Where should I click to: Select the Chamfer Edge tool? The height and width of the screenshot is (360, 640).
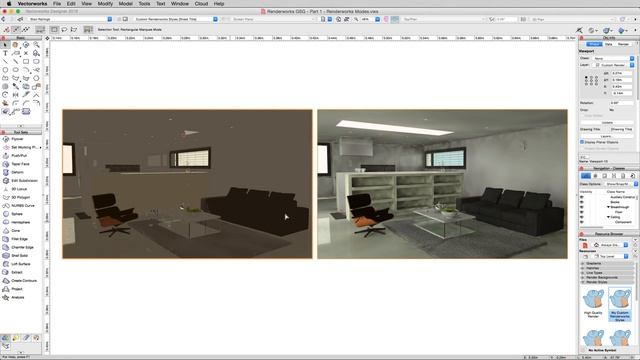pyautogui.click(x=21, y=247)
